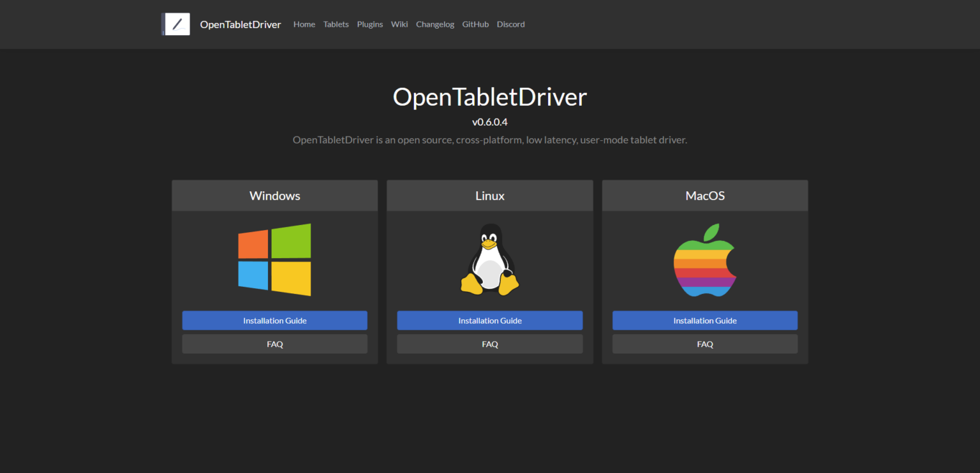Open the MacOS Installation Guide
The height and width of the screenshot is (473, 980).
(x=704, y=320)
